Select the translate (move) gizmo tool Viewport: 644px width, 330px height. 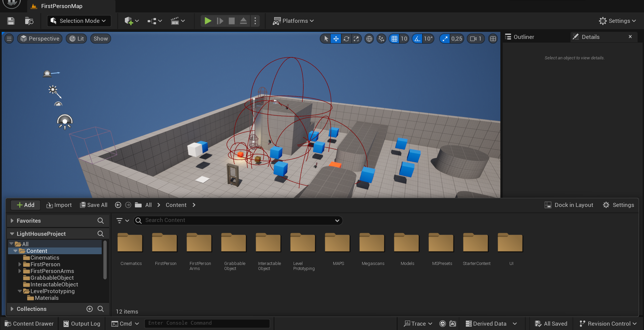(x=336, y=39)
